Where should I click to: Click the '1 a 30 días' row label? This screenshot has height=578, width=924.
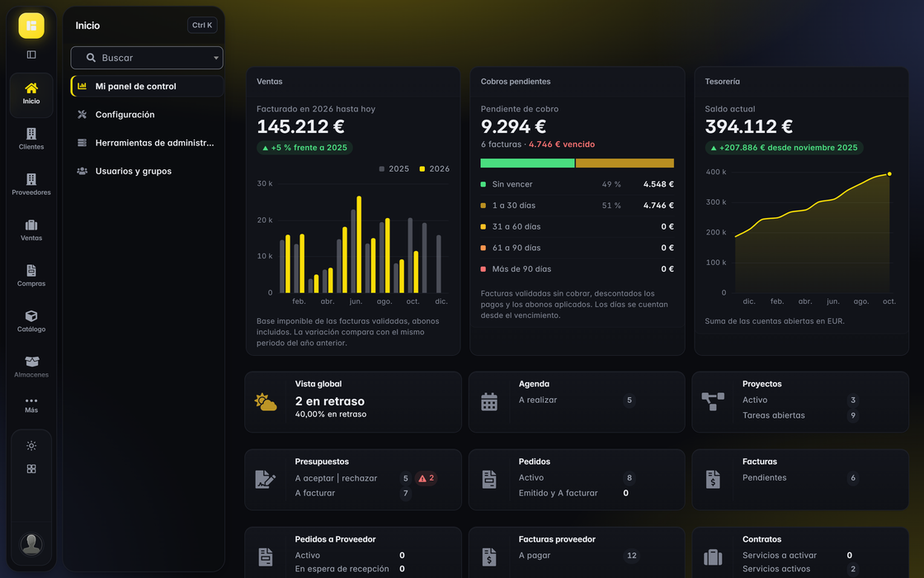tap(514, 206)
